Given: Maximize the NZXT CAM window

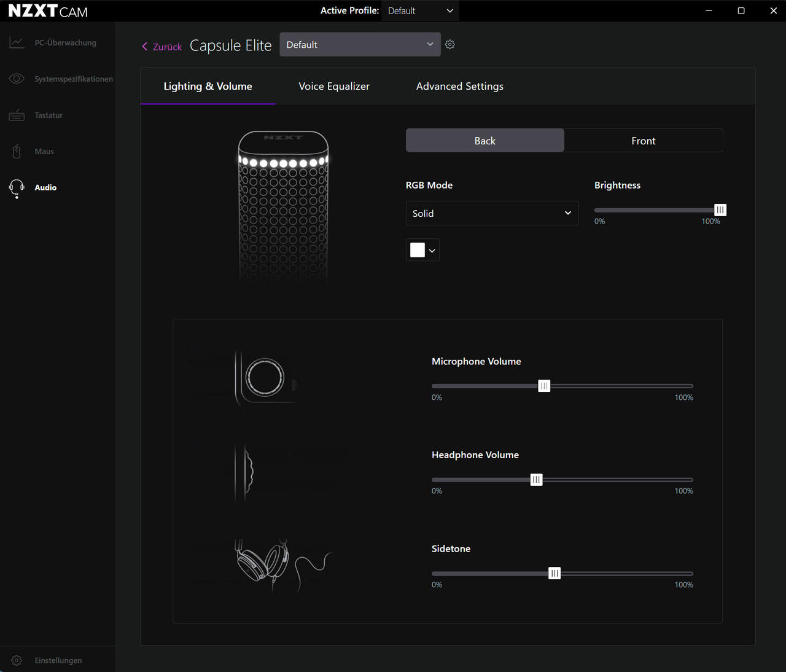Looking at the screenshot, I should click(741, 11).
